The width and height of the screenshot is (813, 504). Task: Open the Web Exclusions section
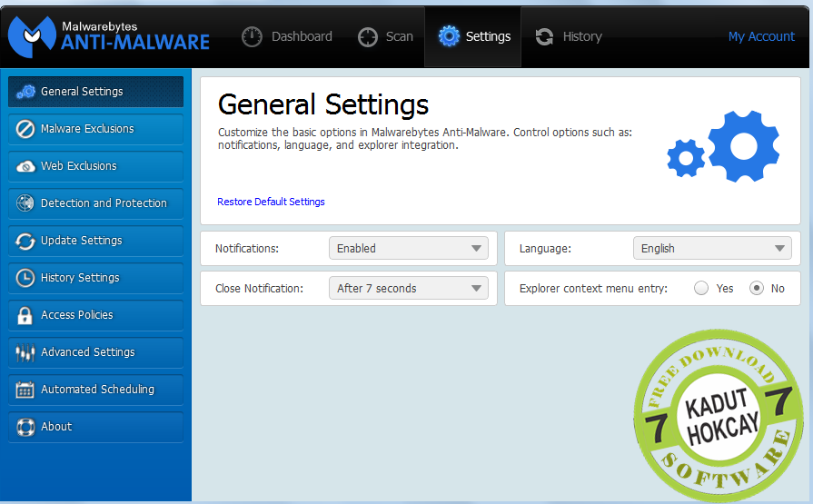(x=96, y=166)
